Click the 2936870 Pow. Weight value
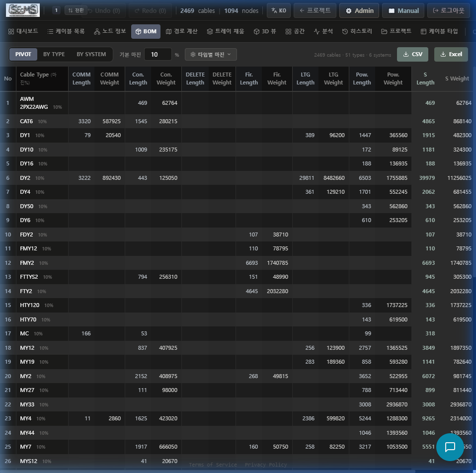476x473 pixels. [397, 404]
